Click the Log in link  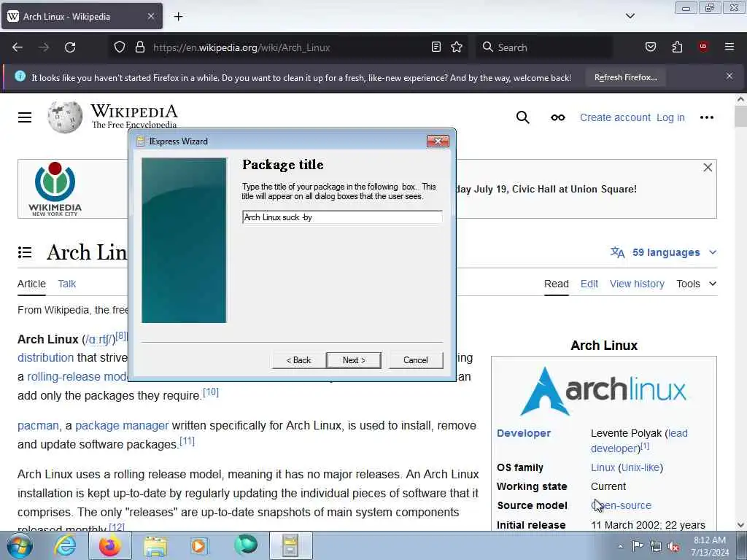670,117
